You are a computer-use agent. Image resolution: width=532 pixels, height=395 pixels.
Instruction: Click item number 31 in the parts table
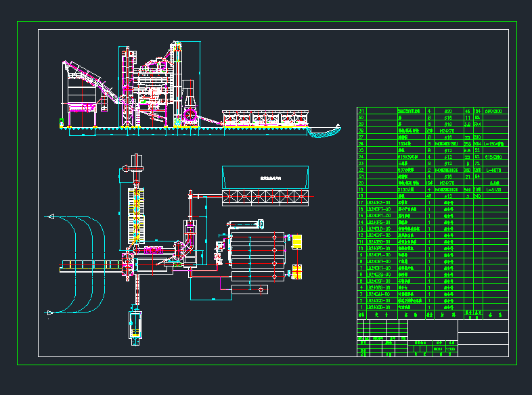tap(361, 111)
